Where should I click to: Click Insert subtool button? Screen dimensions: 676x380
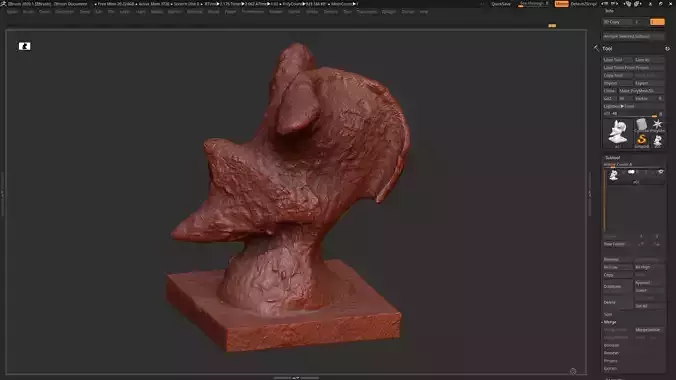[649, 291]
